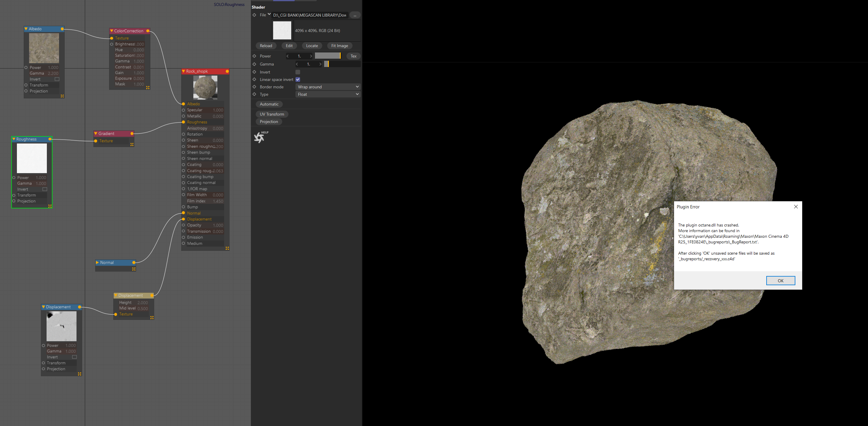The height and width of the screenshot is (426, 868).
Task: Open the Border mode dropdown
Action: (x=327, y=87)
